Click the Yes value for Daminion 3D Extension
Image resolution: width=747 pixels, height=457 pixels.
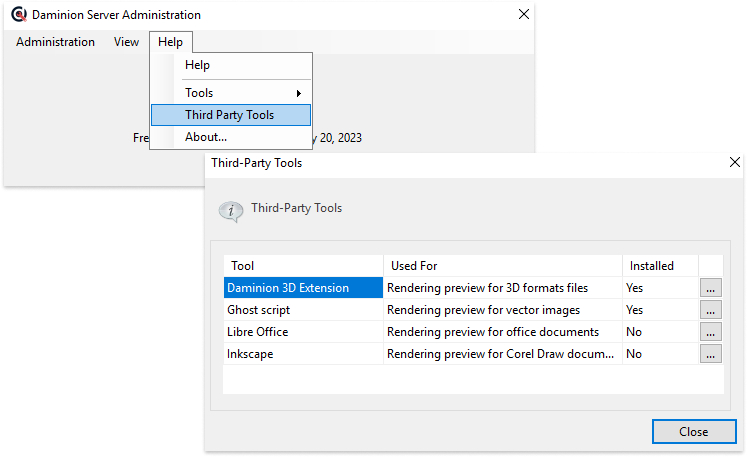(660, 288)
